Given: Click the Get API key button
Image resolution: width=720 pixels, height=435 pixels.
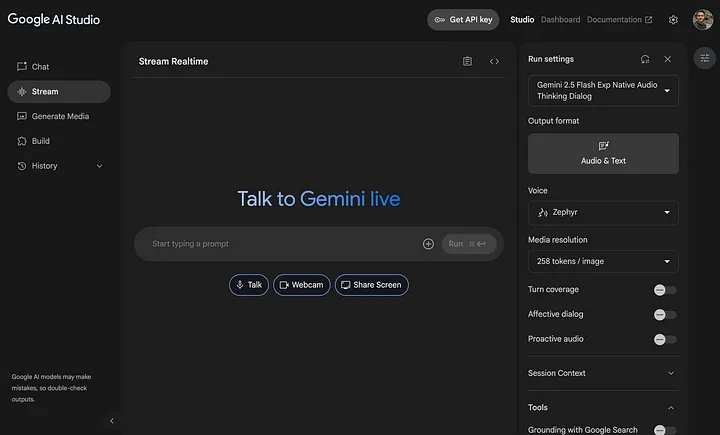Looking at the screenshot, I should click(x=463, y=20).
